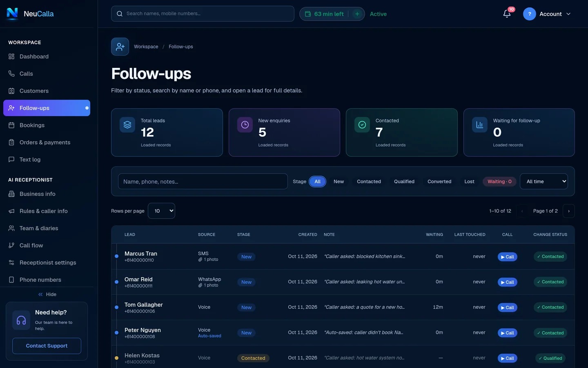Mark Helen Kostas as Qualified

pyautogui.click(x=550, y=358)
